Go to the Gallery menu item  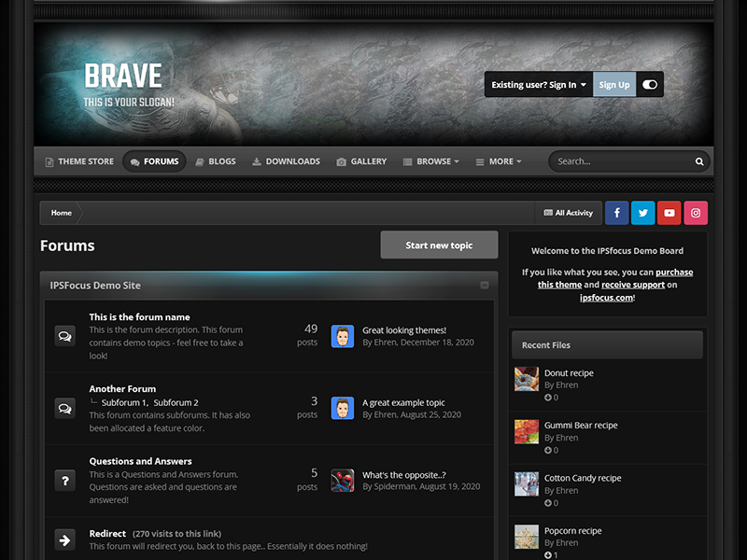tap(361, 161)
